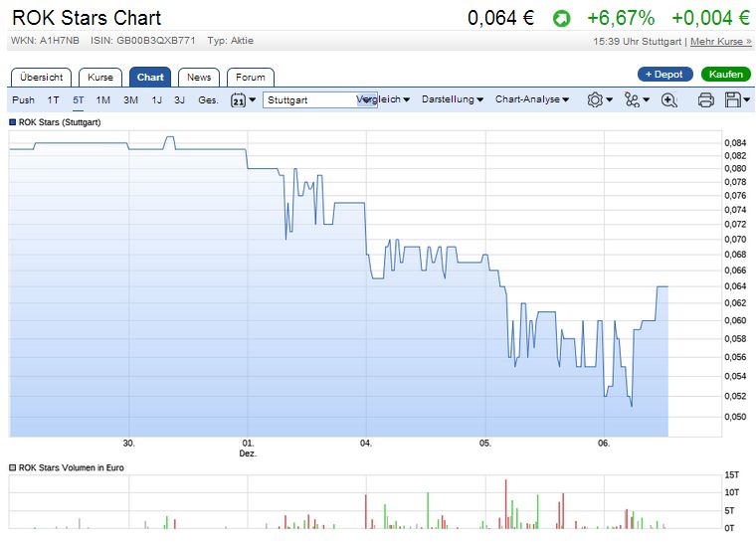
Task: Select the 5T time range
Action: click(79, 99)
